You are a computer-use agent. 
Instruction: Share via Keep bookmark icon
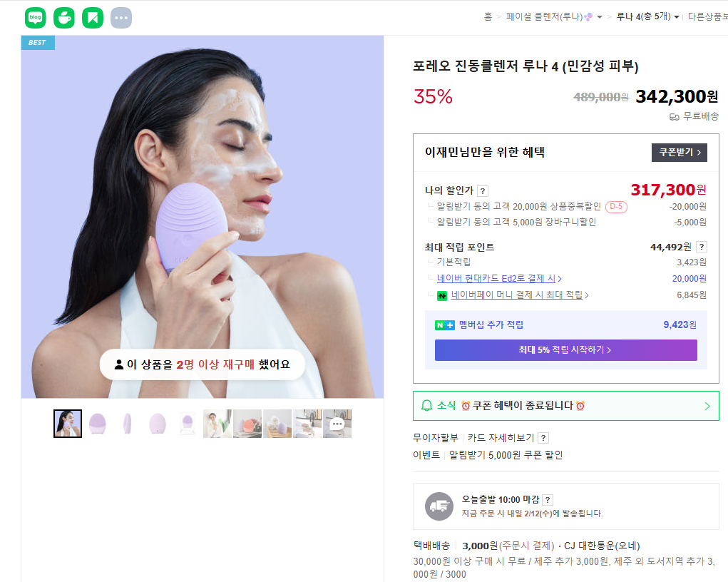coord(93,18)
